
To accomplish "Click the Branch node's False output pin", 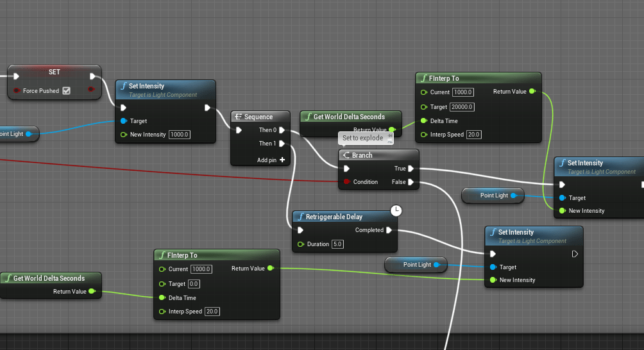I will [x=411, y=182].
